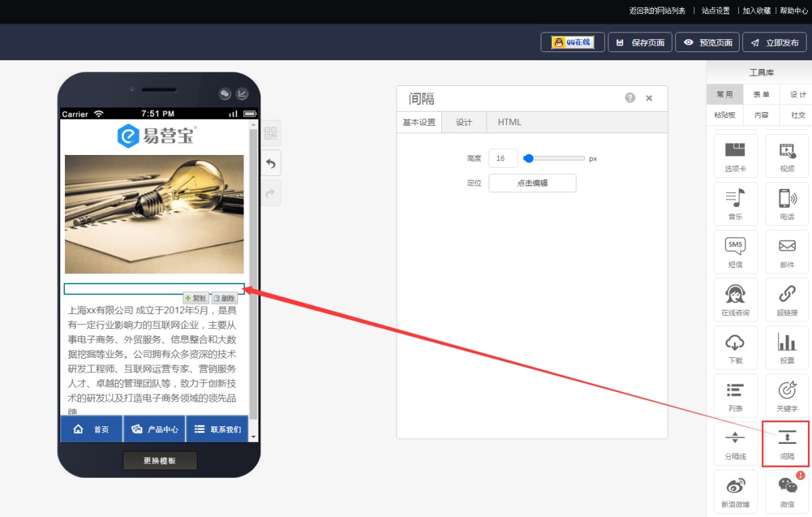
Task: Tap 首页 in the phone bottom navigation
Action: pyautogui.click(x=91, y=429)
